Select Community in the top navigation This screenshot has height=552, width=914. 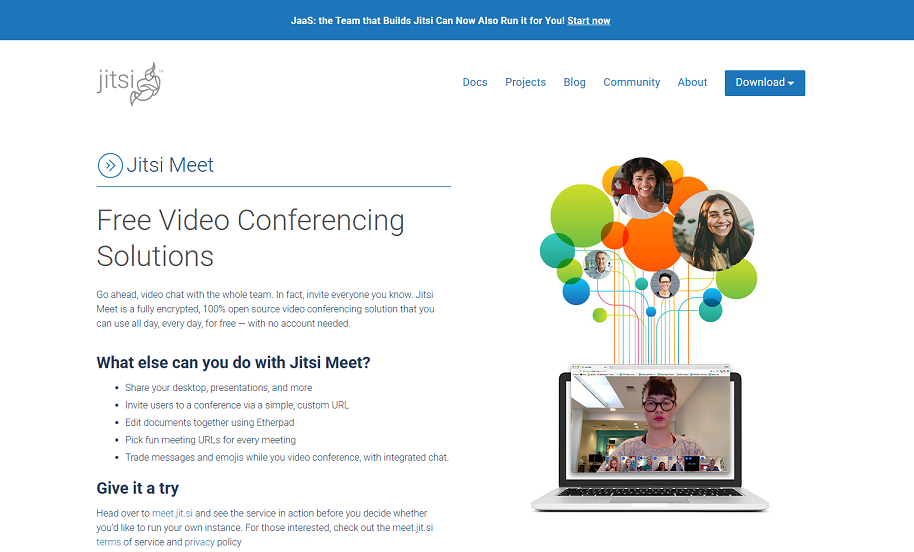[631, 83]
